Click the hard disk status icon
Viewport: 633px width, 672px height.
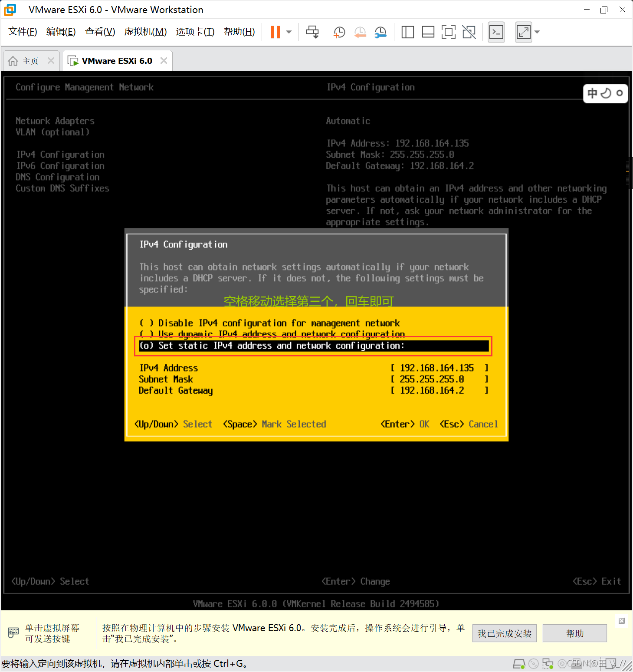(519, 664)
